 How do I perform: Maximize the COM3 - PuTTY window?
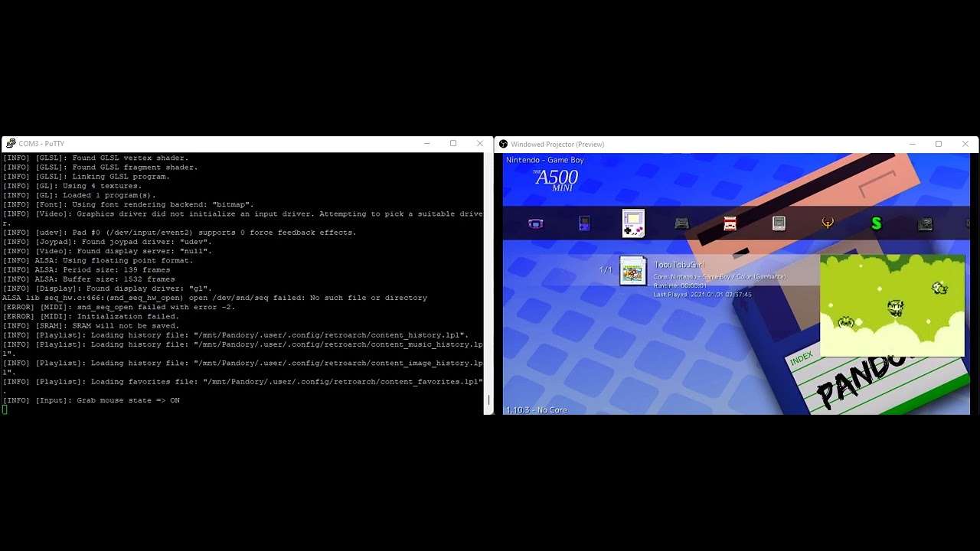tap(453, 144)
